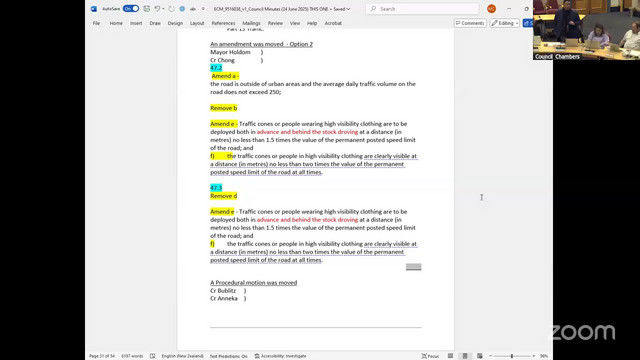This screenshot has height=360, width=640.
Task: Click the Undo arrow icon
Action: click(157, 9)
